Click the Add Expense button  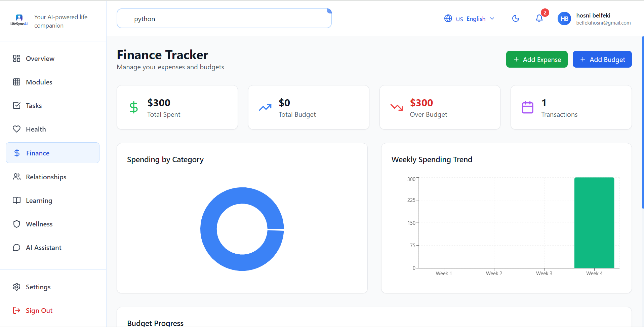point(537,59)
